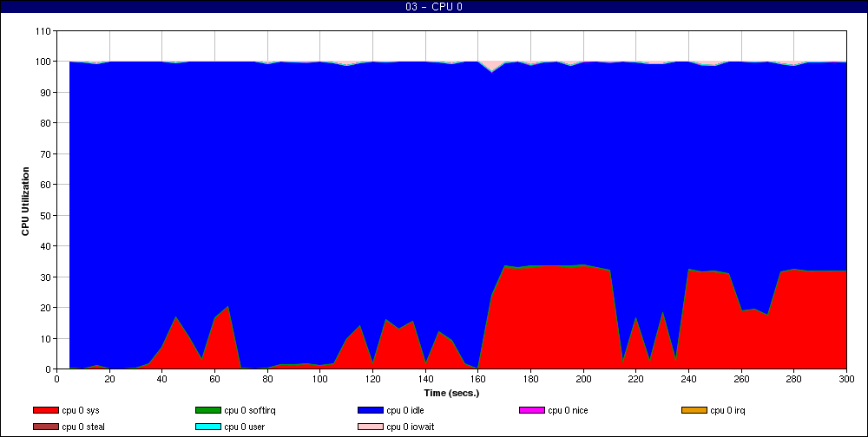This screenshot has height=437, width=868.
Task: Click the brown cpu 0 steal legend swatch
Action: coord(46,427)
